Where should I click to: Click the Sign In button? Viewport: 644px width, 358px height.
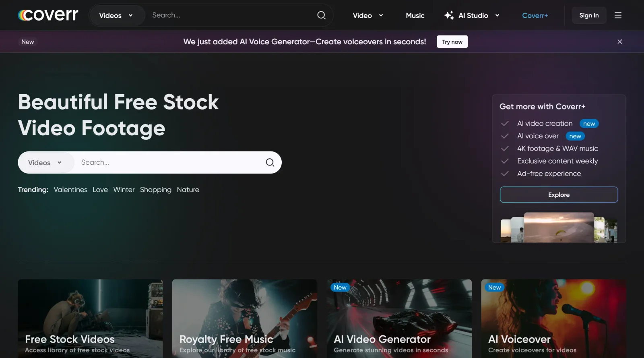(589, 15)
